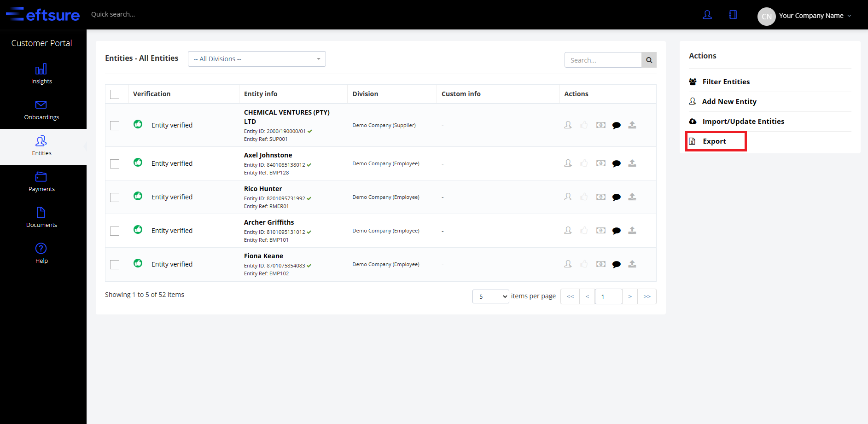This screenshot has height=424, width=868.
Task: Click the search magnifier button
Action: tap(649, 60)
